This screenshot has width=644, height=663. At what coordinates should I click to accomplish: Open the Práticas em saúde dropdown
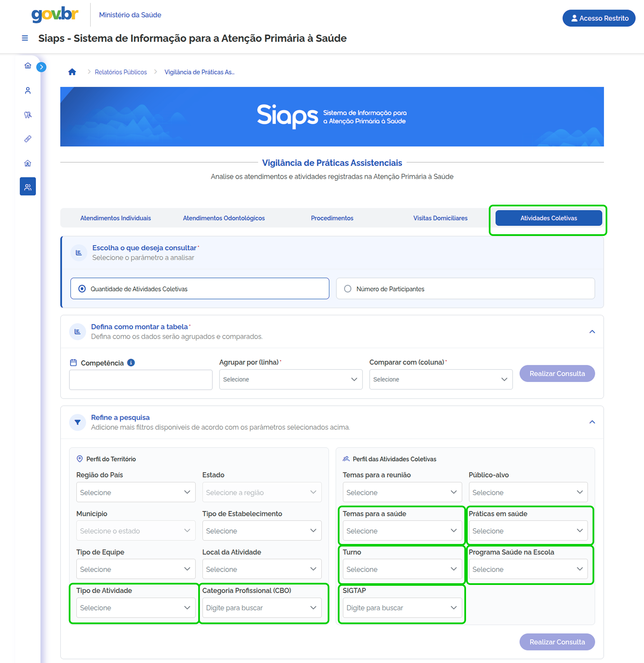(x=528, y=531)
